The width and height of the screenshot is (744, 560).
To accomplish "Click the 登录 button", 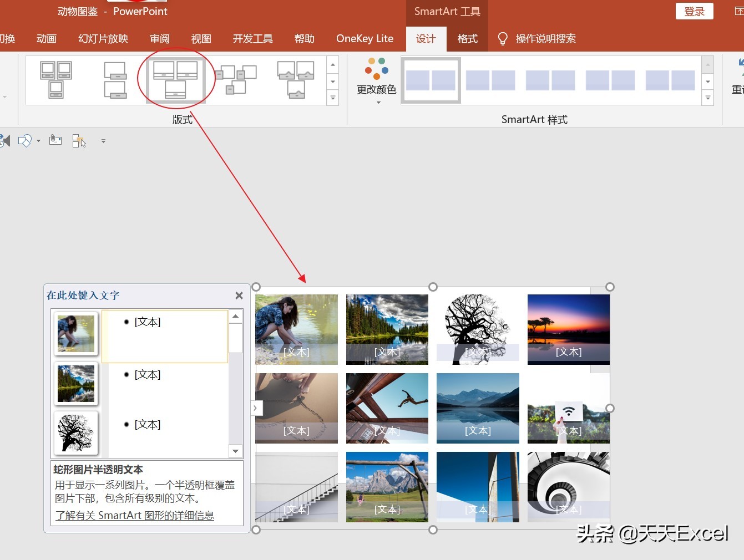I will [694, 11].
